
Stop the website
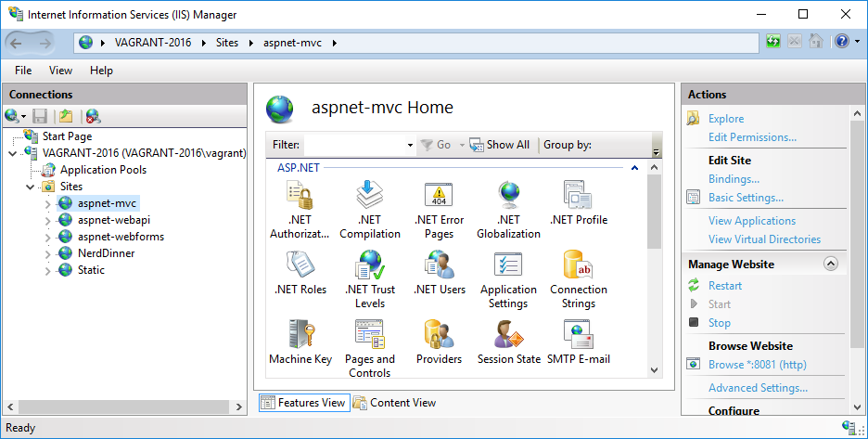point(719,323)
